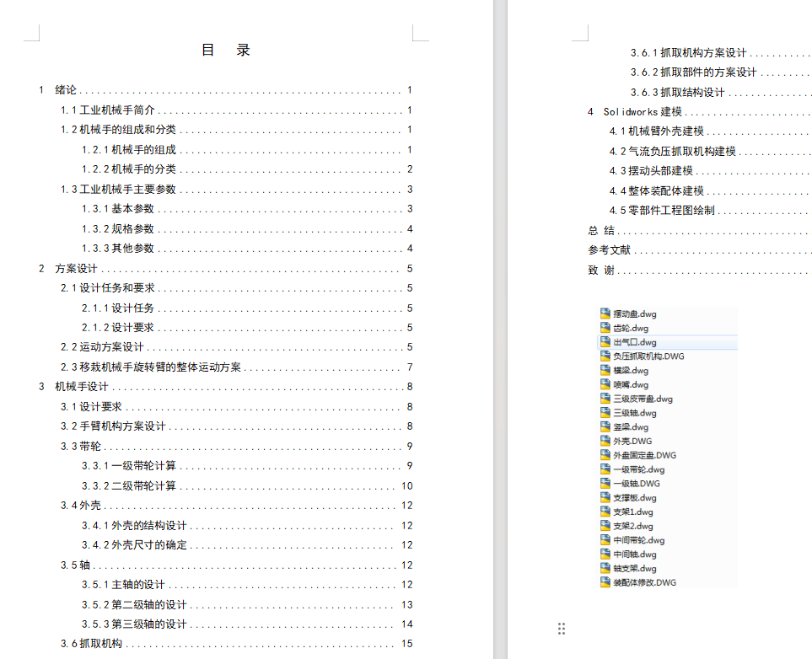This screenshot has height=659, width=812.
Task: Open the 4.3 摆动头部建模 entry
Action: tap(710, 171)
